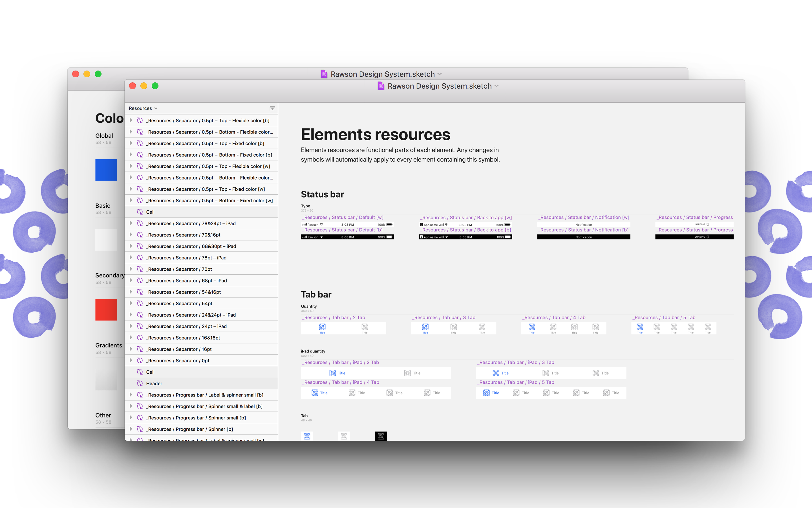Select the Separator / 16pt layer
Image resolution: width=812 pixels, height=508 pixels.
(201, 349)
